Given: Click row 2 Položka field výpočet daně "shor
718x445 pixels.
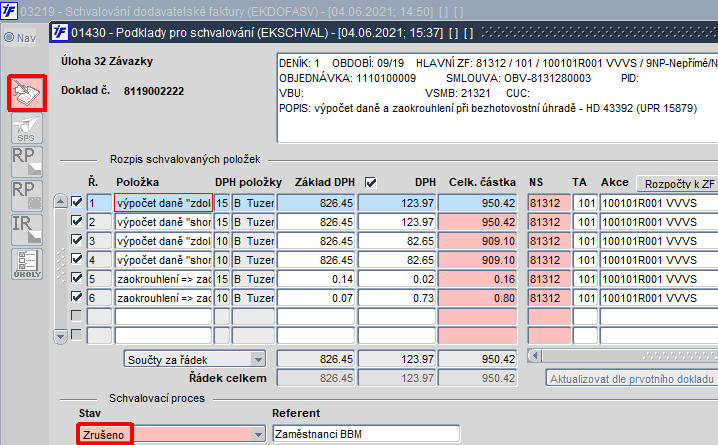Looking at the screenshot, I should pos(163,222).
